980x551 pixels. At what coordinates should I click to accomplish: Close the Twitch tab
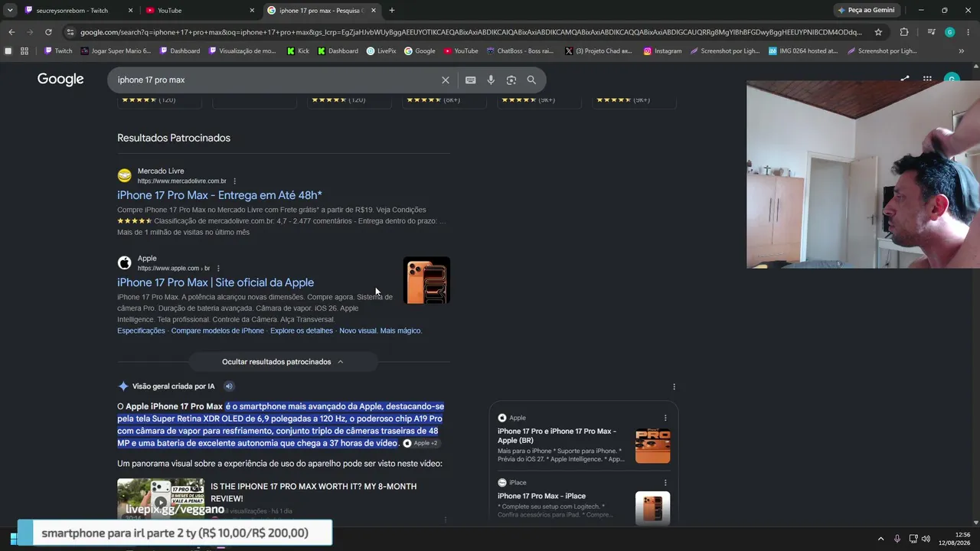130,11
